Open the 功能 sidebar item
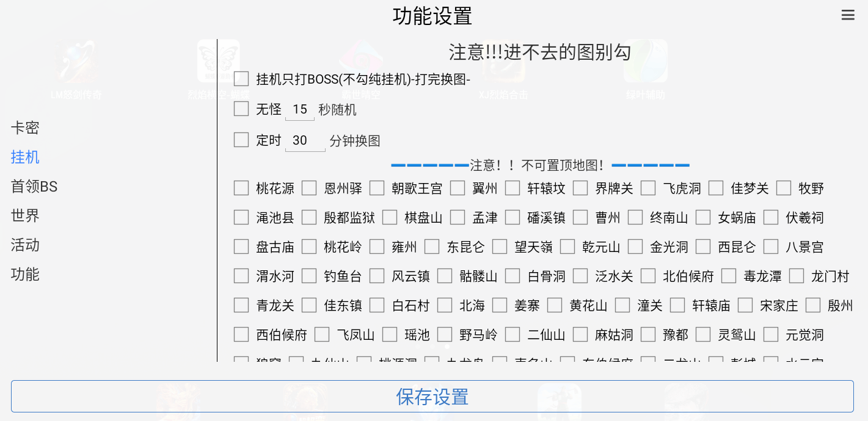Image resolution: width=868 pixels, height=421 pixels. (25, 274)
